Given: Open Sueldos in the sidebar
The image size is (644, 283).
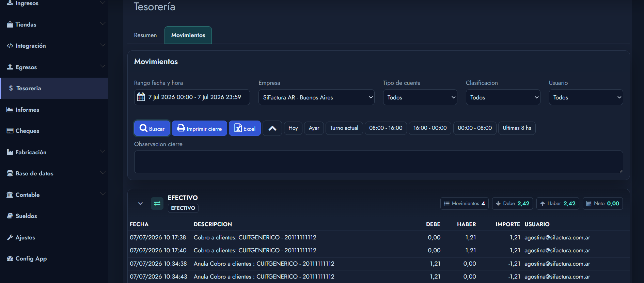Looking at the screenshot, I should (x=54, y=216).
